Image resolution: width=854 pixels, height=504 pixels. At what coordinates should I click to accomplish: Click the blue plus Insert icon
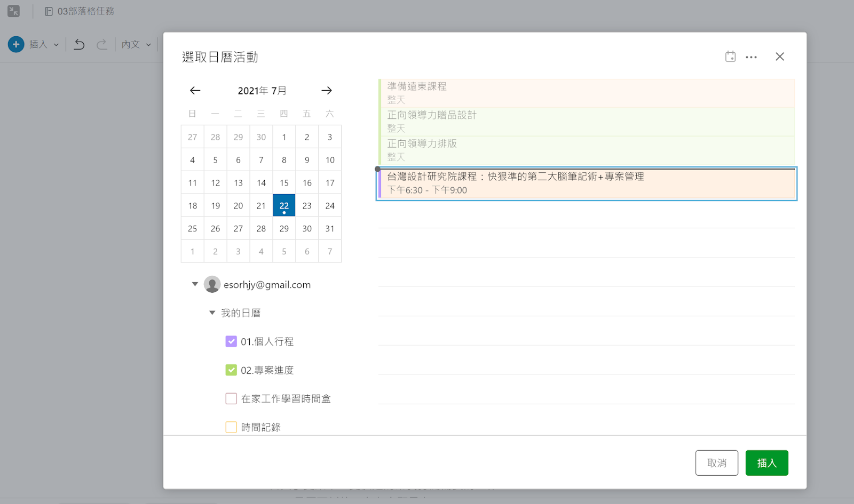pyautogui.click(x=16, y=44)
